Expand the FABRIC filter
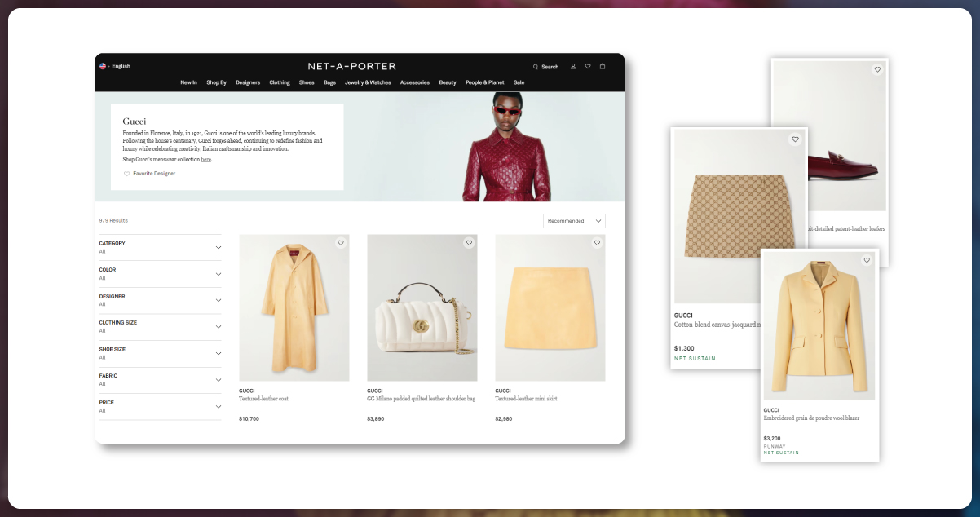Screen dimensions: 980x517 (x=160, y=380)
